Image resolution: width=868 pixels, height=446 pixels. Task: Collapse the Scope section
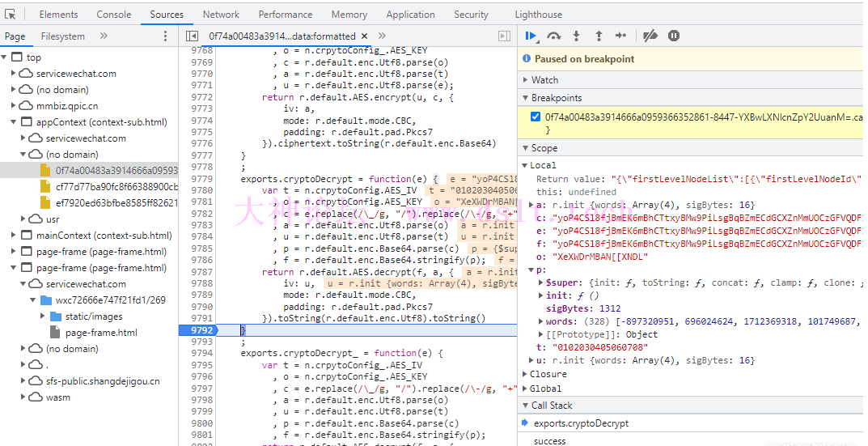[x=544, y=148]
